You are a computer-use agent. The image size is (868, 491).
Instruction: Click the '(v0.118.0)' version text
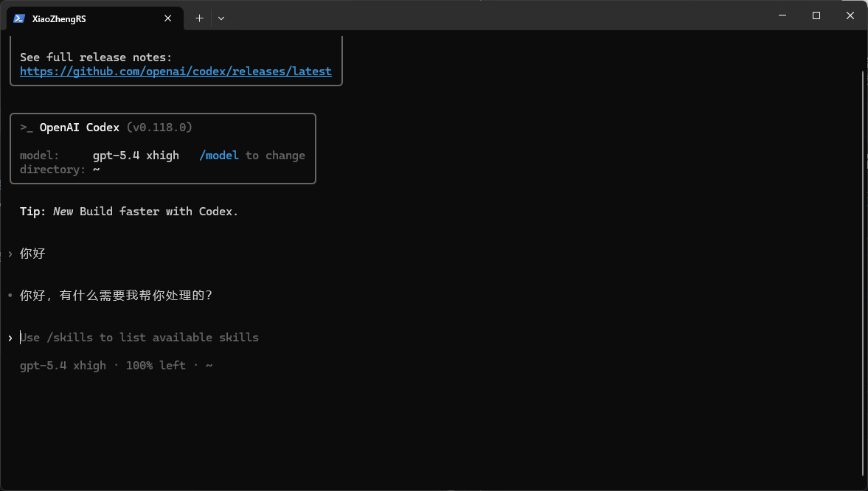click(159, 128)
